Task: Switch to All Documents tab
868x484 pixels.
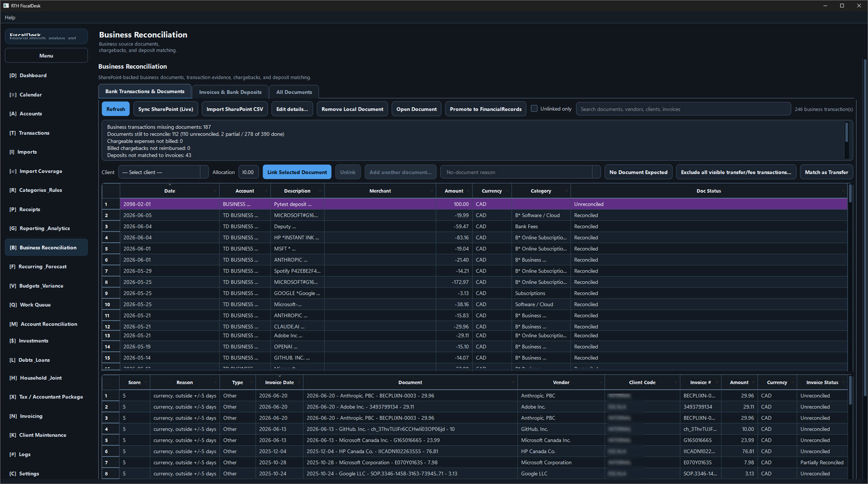Action: pos(294,92)
